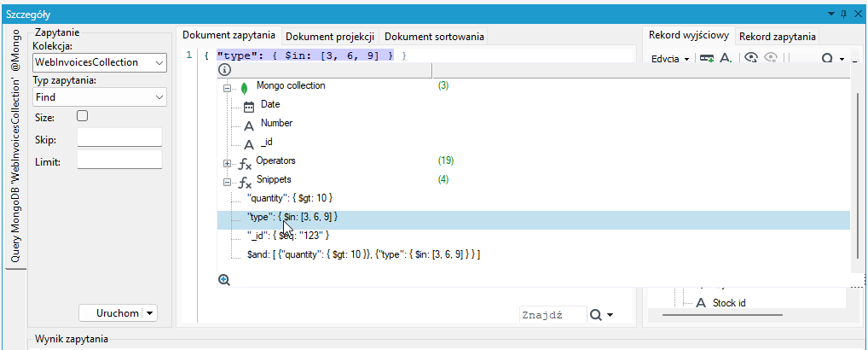
Task: Open the Edycja dropdown menu
Action: (x=670, y=58)
